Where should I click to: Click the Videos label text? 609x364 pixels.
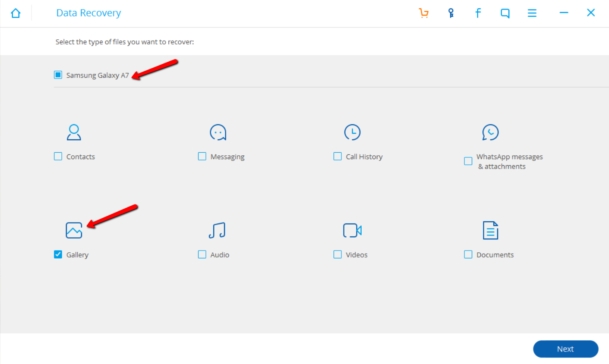357,255
